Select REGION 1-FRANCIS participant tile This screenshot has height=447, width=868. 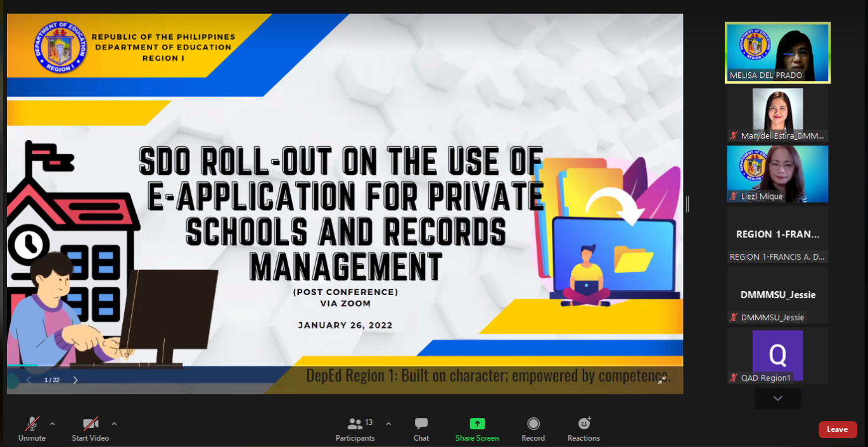778,234
